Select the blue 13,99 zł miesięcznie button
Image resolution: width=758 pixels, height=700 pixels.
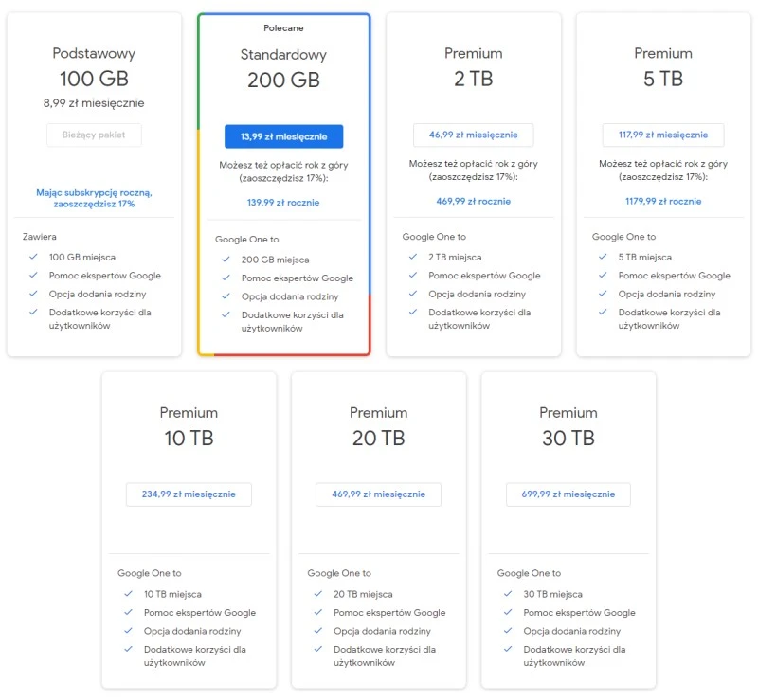283,135
